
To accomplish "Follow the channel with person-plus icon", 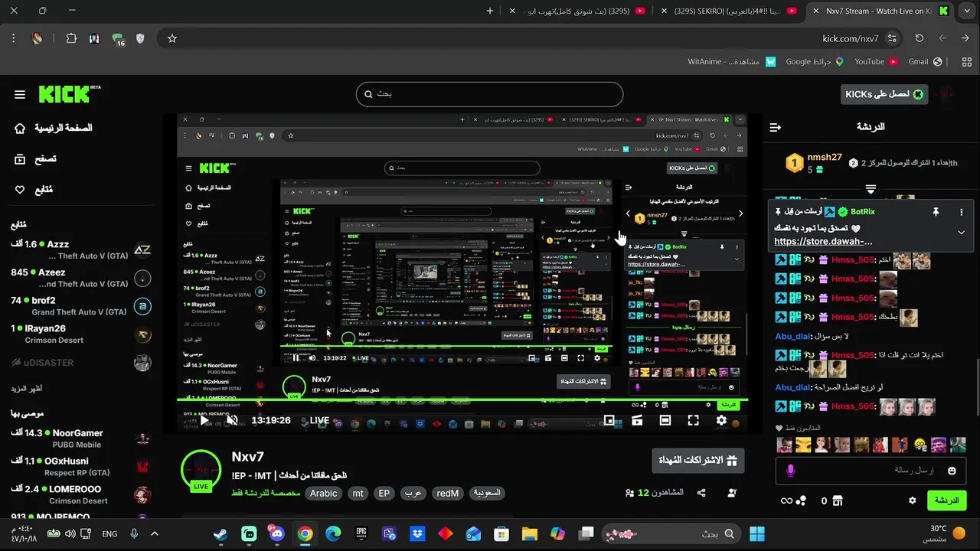I will coord(732,494).
